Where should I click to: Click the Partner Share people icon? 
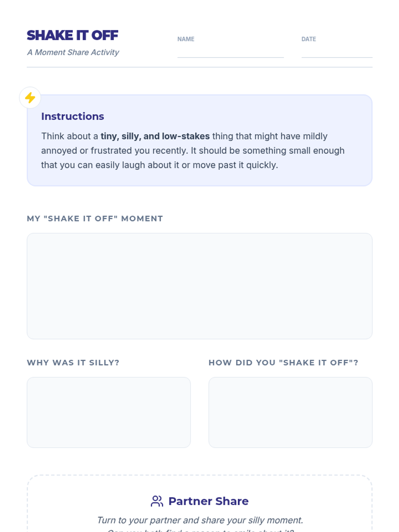[x=157, y=501]
